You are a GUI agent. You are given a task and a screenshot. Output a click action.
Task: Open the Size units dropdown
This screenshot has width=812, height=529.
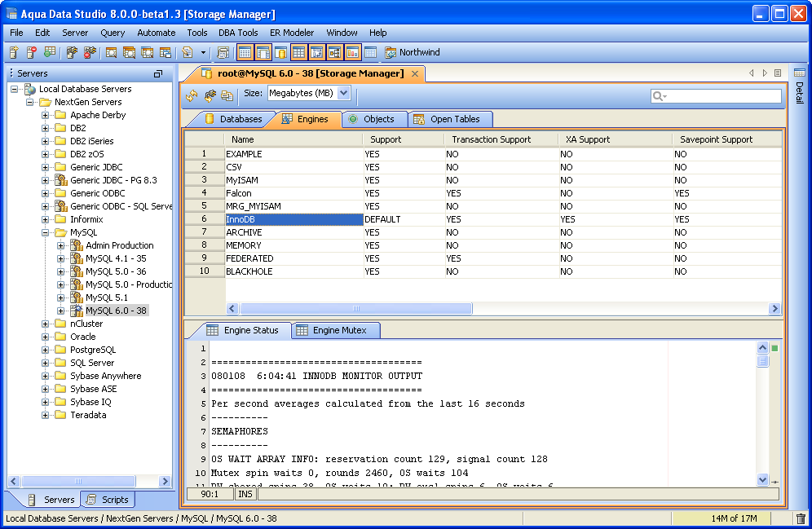pyautogui.click(x=343, y=94)
